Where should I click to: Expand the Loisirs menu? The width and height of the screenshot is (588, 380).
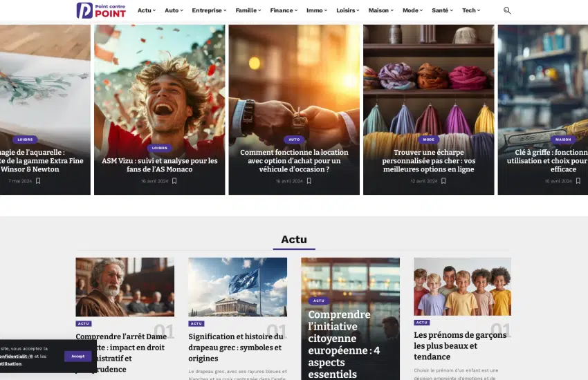pos(348,10)
